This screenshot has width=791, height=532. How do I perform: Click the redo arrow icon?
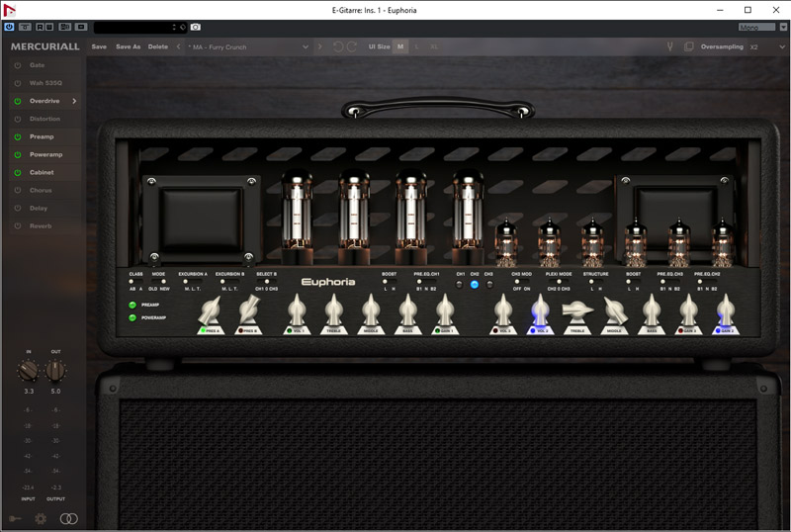pyautogui.click(x=352, y=46)
